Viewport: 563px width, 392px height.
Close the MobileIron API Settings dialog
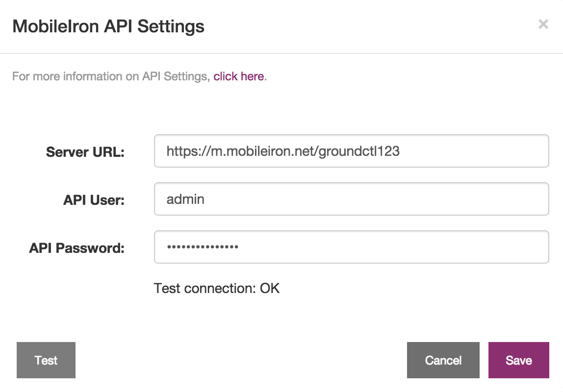(543, 24)
